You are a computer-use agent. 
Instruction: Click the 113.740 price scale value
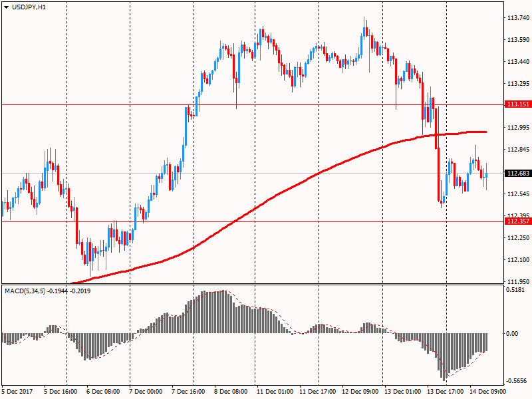pyautogui.click(x=518, y=18)
